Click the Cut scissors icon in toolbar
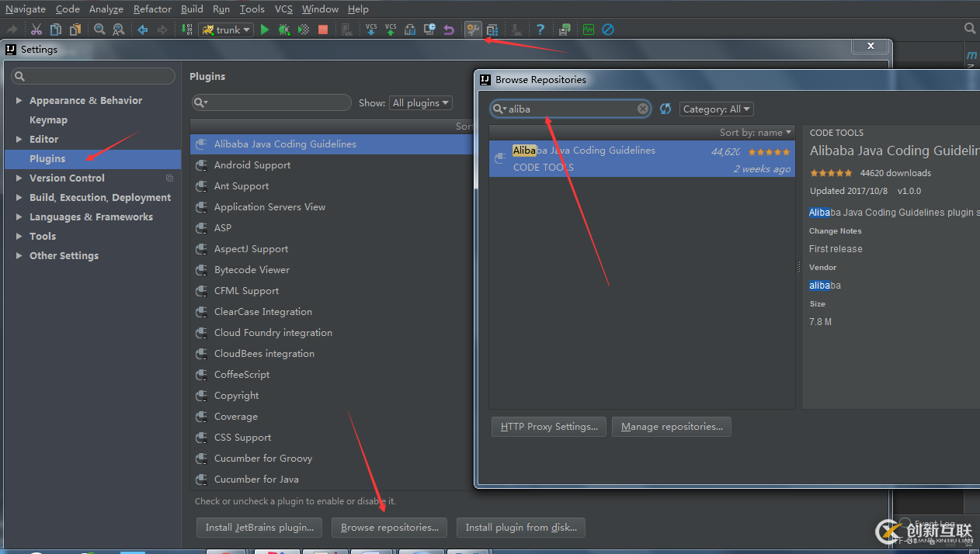 pos(36,29)
